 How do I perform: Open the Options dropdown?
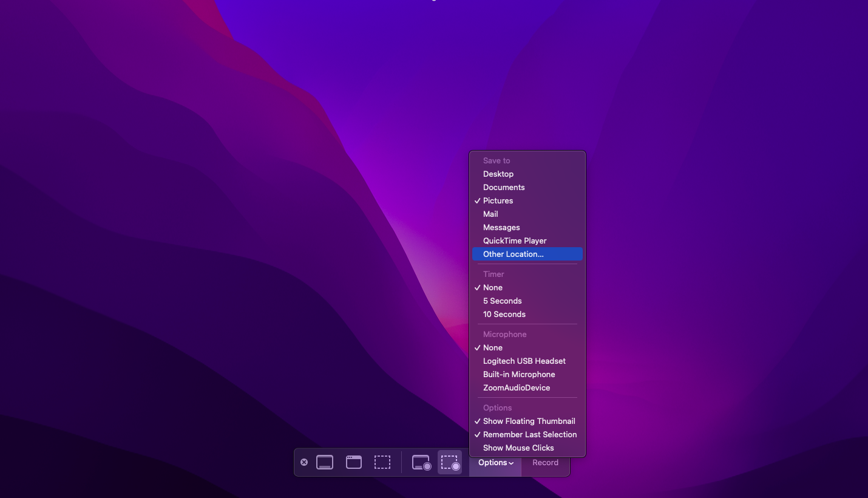click(495, 462)
